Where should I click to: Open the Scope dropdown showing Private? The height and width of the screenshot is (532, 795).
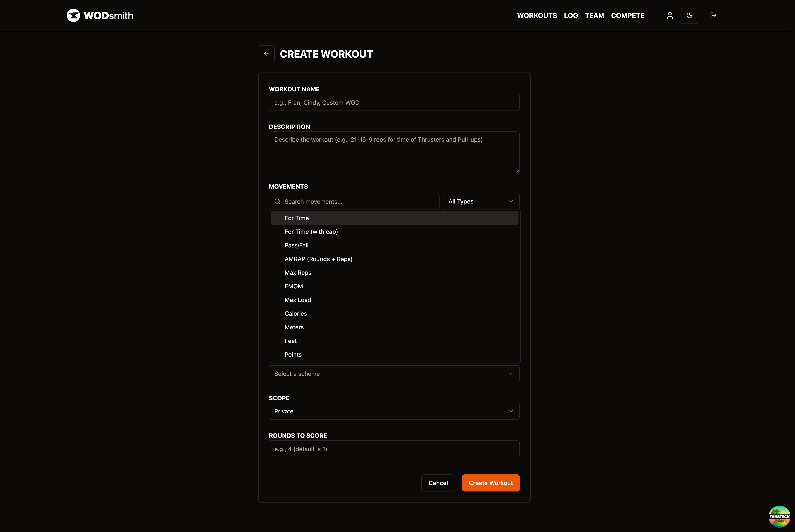(x=394, y=411)
